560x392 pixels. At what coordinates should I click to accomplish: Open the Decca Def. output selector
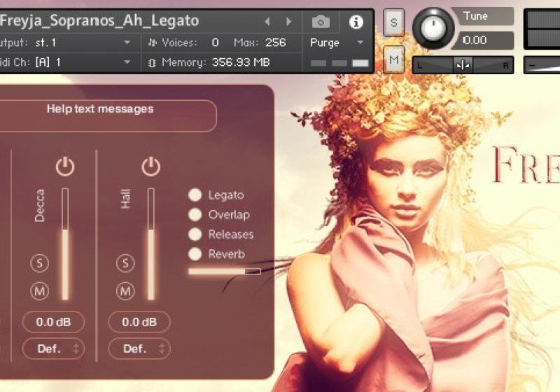(54, 349)
